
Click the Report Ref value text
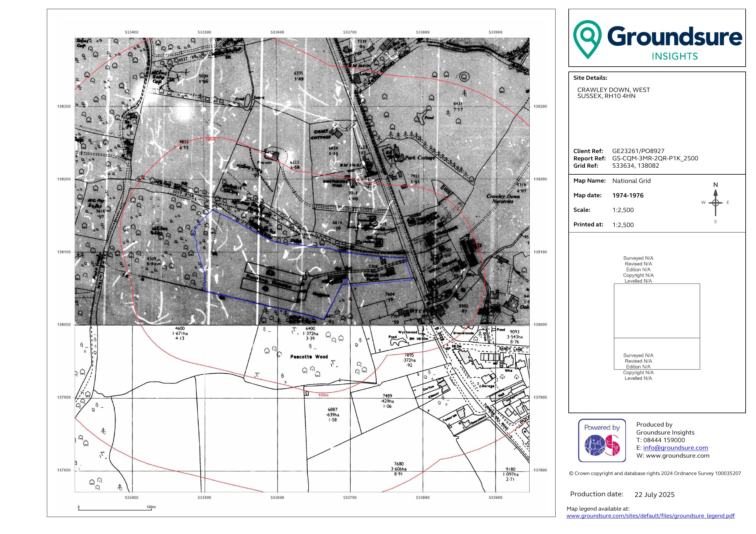point(655,158)
